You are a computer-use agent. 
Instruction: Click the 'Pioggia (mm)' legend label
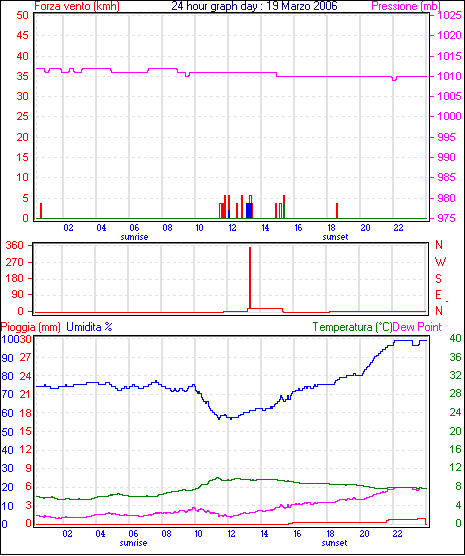point(31,327)
